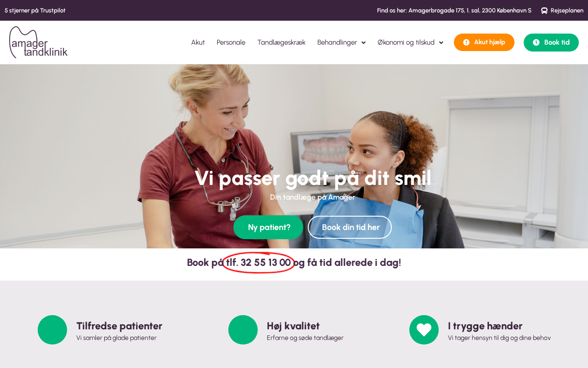Image resolution: width=588 pixels, height=368 pixels.
Task: Click the clock icon on Book tid
Action: (x=536, y=42)
